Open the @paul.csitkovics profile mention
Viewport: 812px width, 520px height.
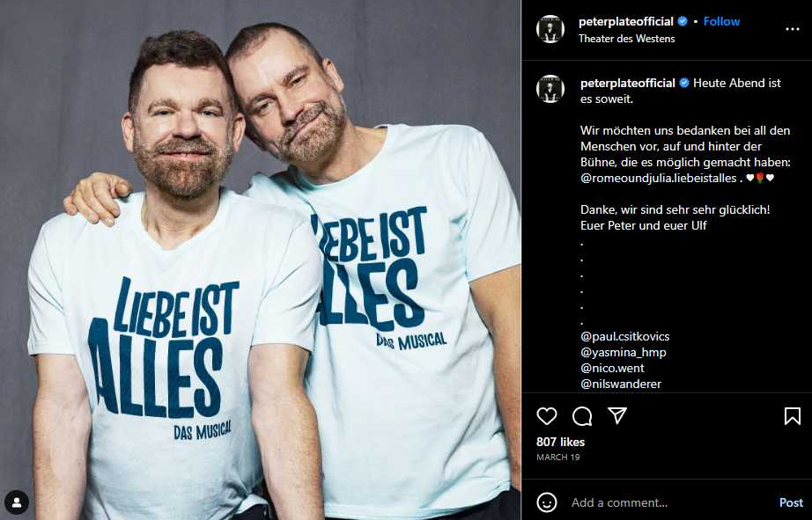click(x=625, y=336)
